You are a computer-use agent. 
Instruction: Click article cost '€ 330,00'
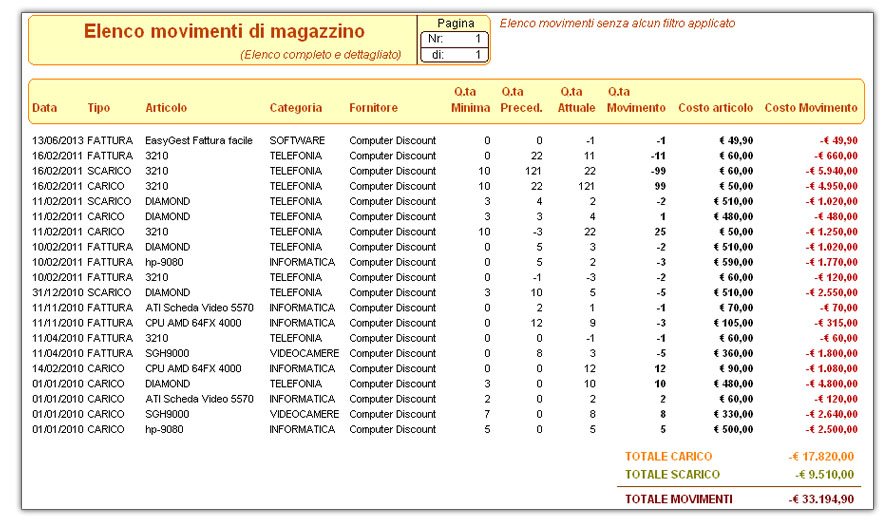click(733, 414)
